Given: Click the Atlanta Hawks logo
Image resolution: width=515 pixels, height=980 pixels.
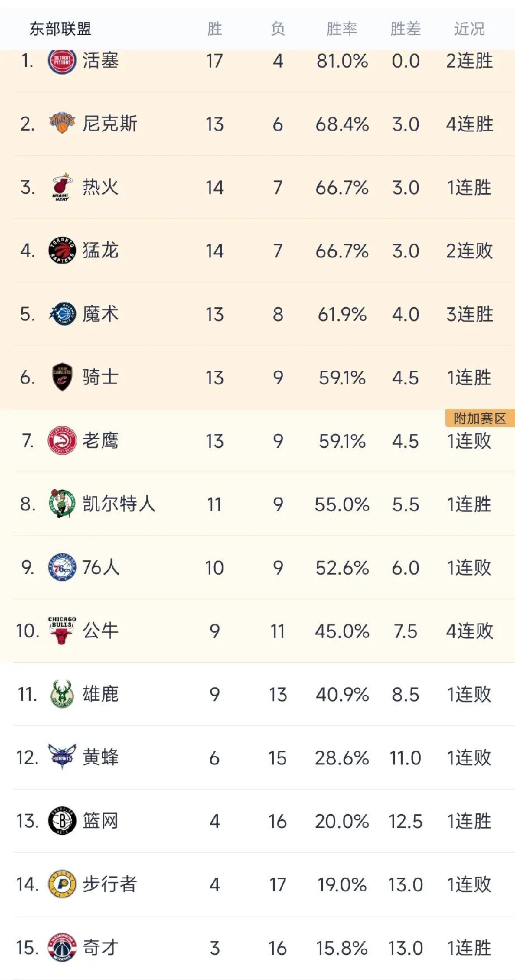Looking at the screenshot, I should [62, 441].
